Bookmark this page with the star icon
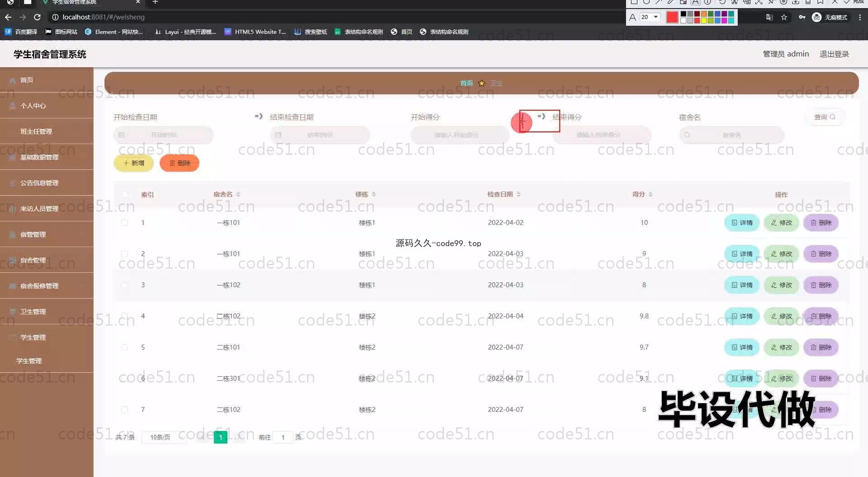The image size is (868, 477). click(x=784, y=17)
